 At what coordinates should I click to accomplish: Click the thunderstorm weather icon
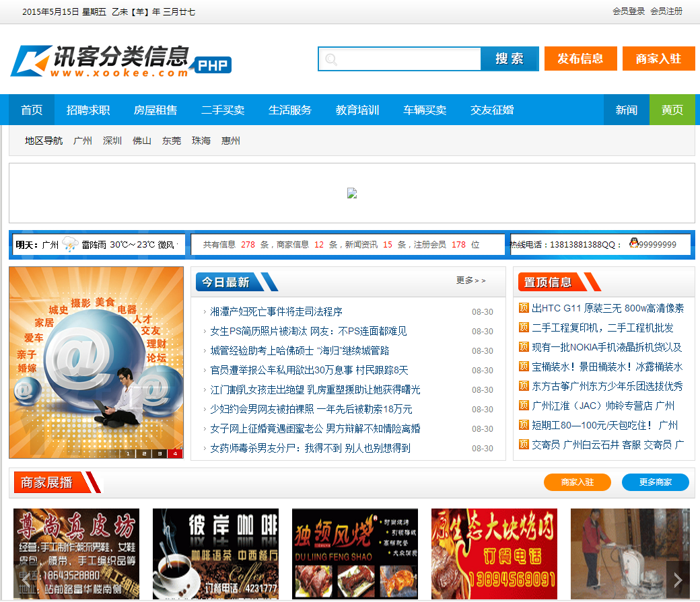[x=70, y=244]
